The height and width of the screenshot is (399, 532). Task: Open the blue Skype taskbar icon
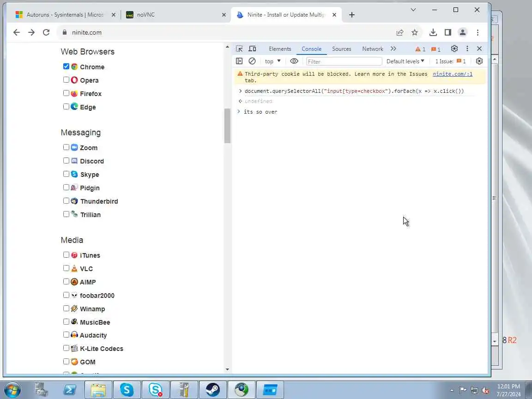click(127, 389)
